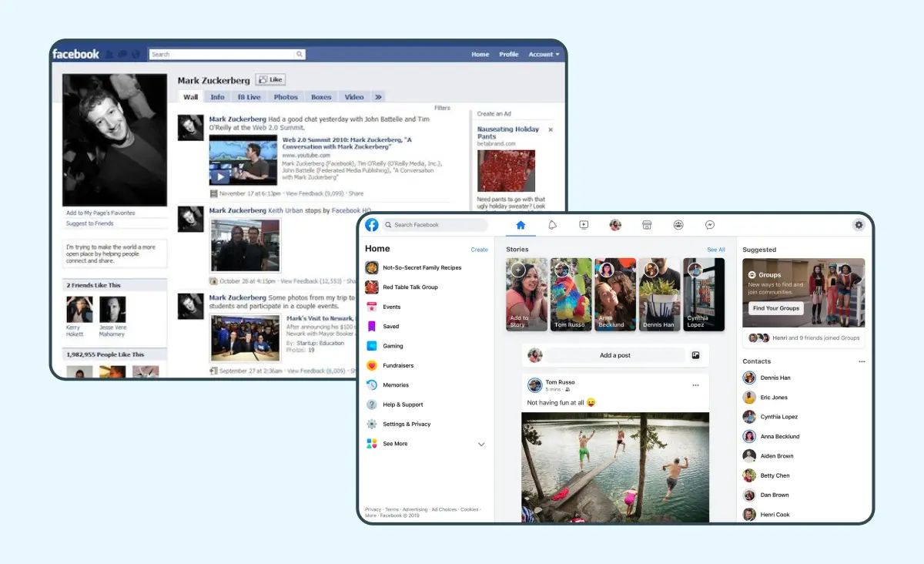The image size is (924, 564).
Task: Click the search magnifier in old Facebook
Action: 300,54
